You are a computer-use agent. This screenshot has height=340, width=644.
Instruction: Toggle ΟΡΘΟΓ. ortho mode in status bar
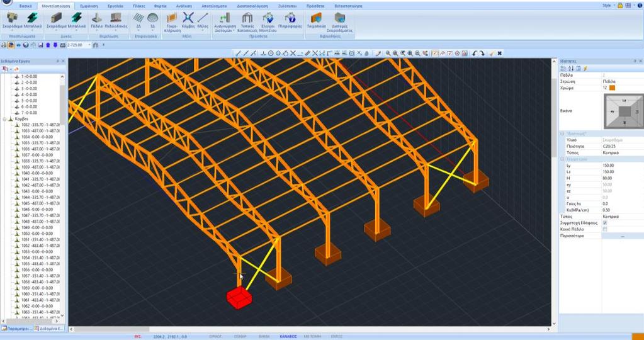[216, 336]
